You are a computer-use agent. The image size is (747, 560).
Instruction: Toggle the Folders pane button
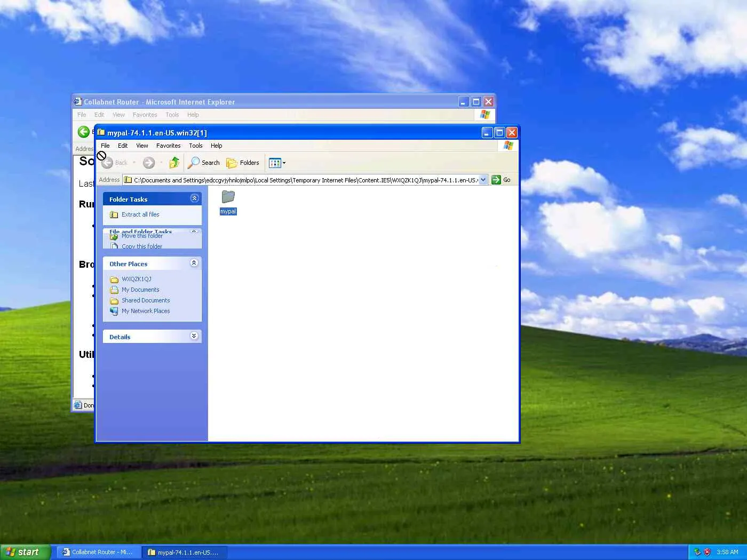pos(243,163)
